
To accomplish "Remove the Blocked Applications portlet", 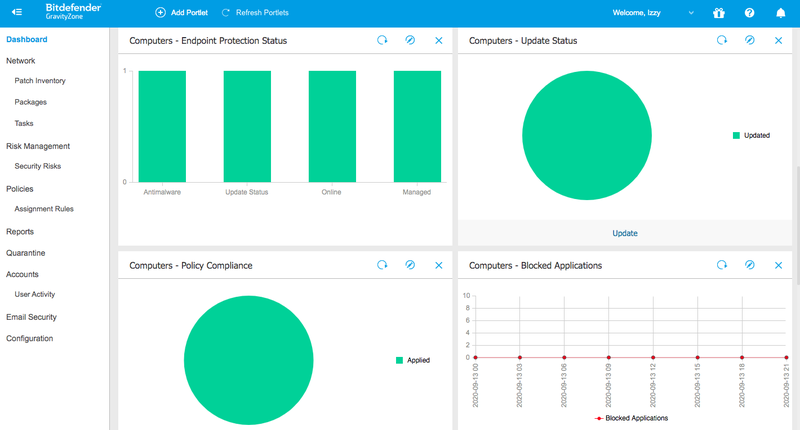I will (779, 265).
